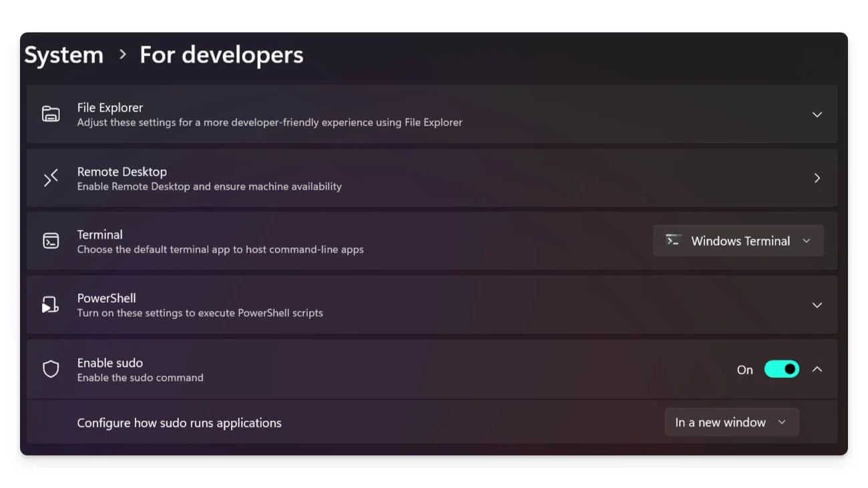Screen dimensions: 868x488
Task: Click the right arrow on Remote Desktop row
Action: click(817, 178)
